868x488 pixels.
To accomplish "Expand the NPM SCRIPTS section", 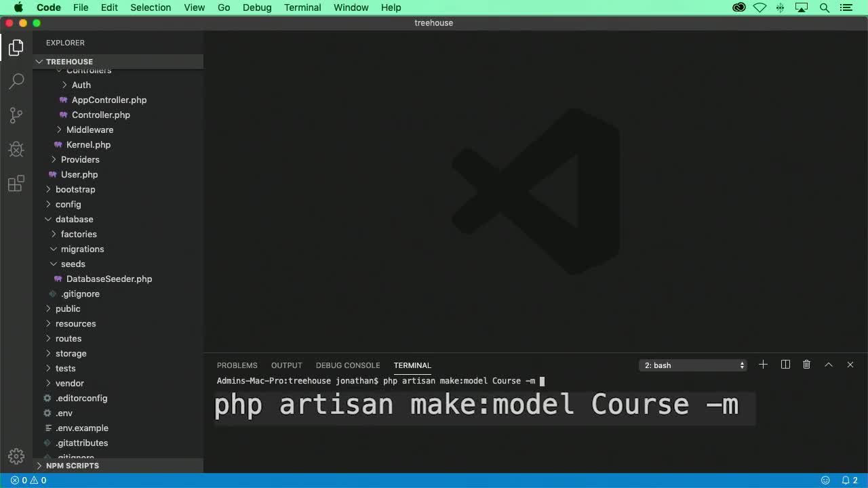I will coord(73,466).
